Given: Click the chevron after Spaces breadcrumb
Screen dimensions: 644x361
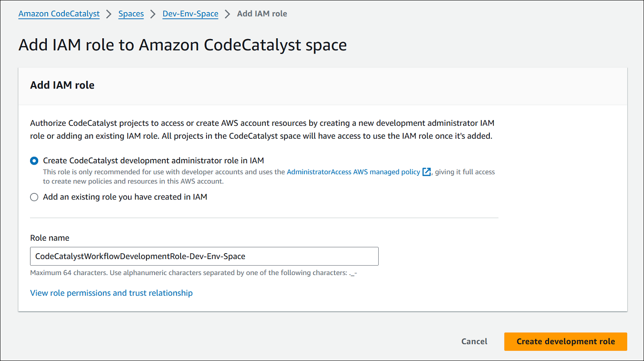Looking at the screenshot, I should [153, 14].
